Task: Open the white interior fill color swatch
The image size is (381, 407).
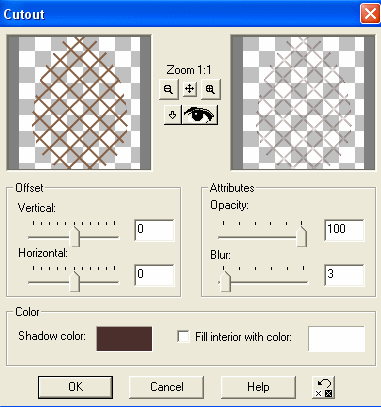Action: (336, 339)
